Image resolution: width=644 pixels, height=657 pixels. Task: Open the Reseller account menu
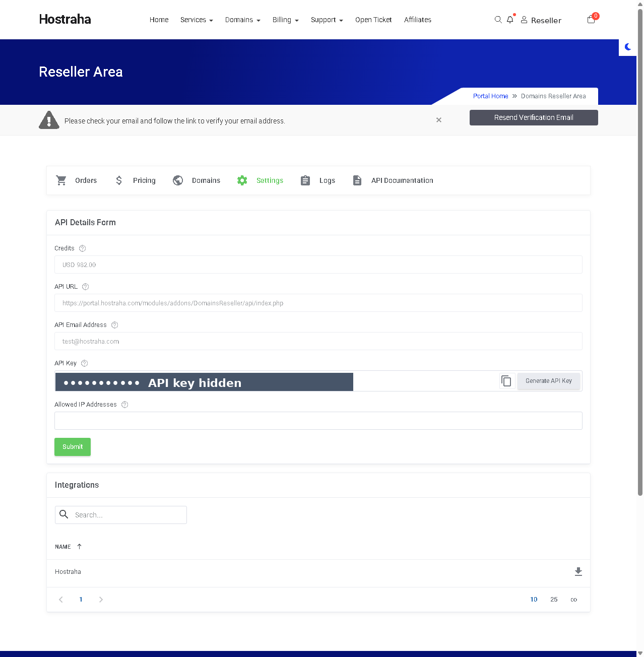click(541, 20)
